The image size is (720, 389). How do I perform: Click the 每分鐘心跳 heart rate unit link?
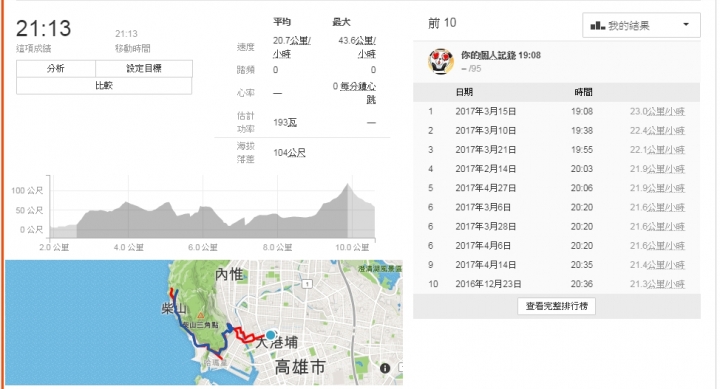358,92
